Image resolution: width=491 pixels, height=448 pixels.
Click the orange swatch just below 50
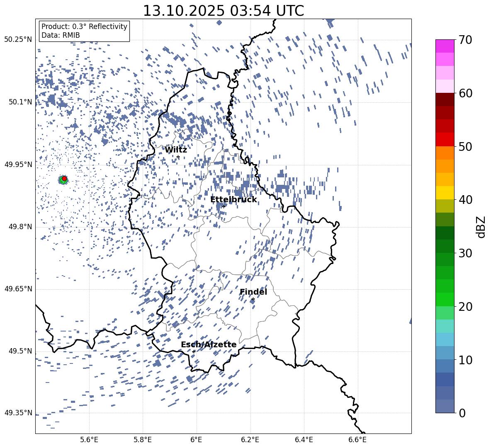445,153
